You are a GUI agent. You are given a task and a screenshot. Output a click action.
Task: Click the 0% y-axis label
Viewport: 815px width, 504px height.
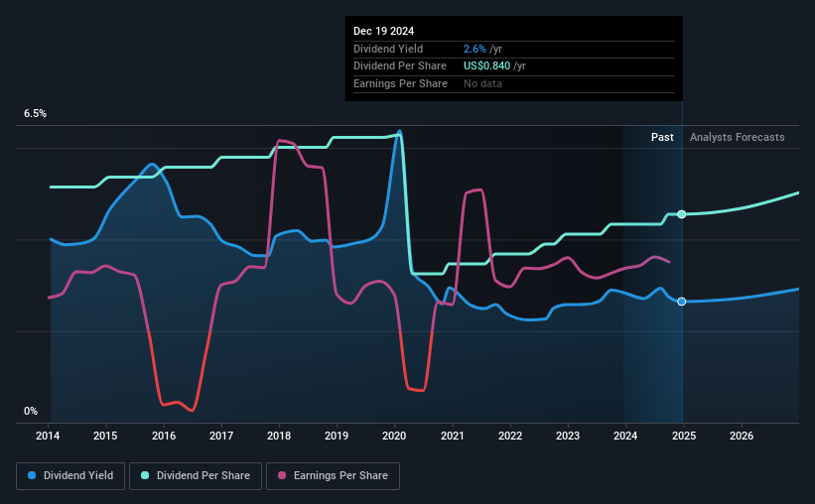point(31,411)
